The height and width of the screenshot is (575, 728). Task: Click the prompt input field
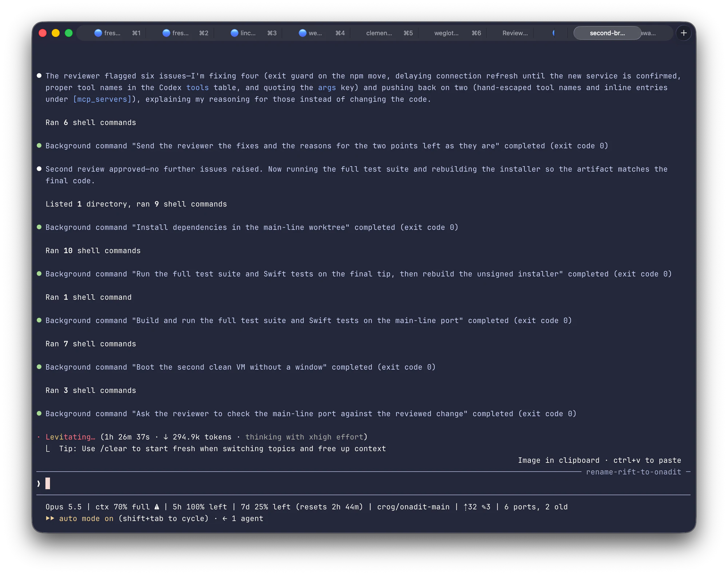363,484
